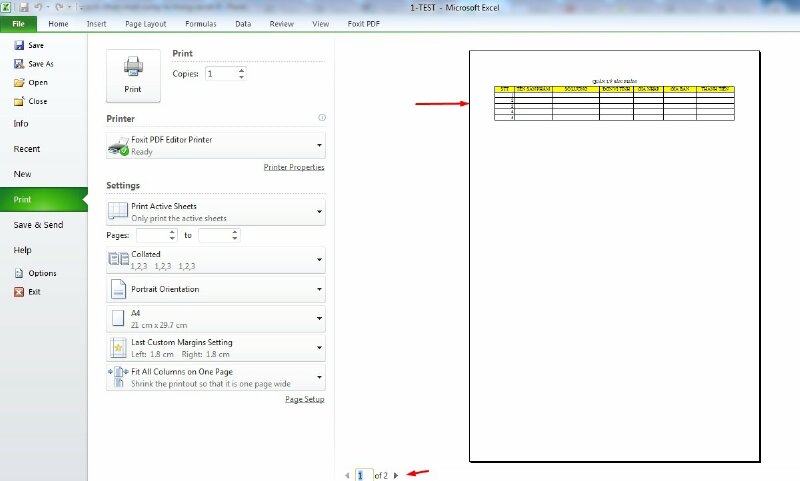Increase the number of copies
The height and width of the screenshot is (481, 800).
coord(241,70)
